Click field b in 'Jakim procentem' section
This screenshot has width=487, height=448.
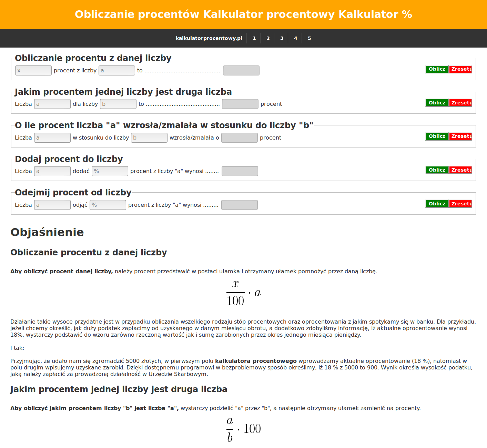[118, 104]
